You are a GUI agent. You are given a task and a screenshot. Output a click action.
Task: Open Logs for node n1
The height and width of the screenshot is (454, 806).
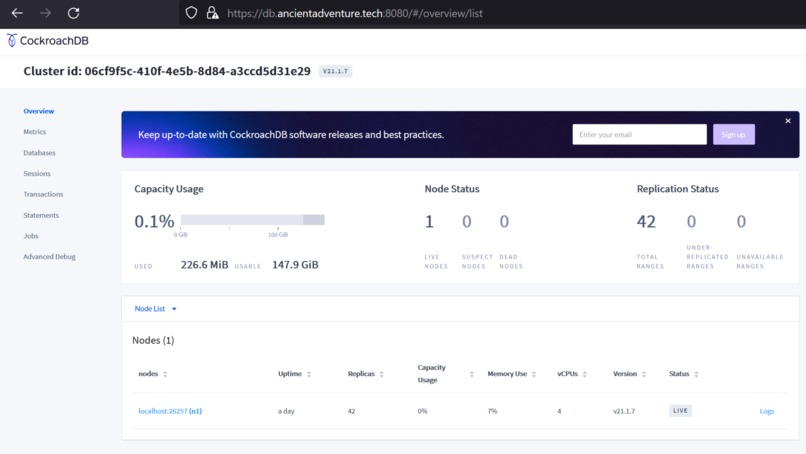click(766, 411)
